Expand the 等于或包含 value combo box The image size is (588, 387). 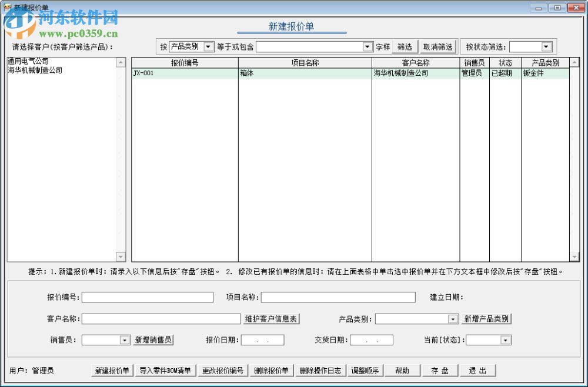pos(367,47)
